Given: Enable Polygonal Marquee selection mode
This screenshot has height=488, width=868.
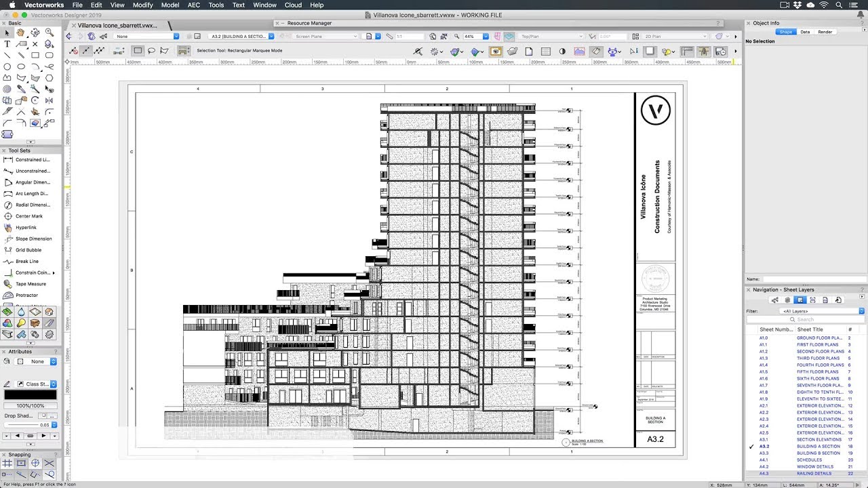Looking at the screenshot, I should point(164,50).
